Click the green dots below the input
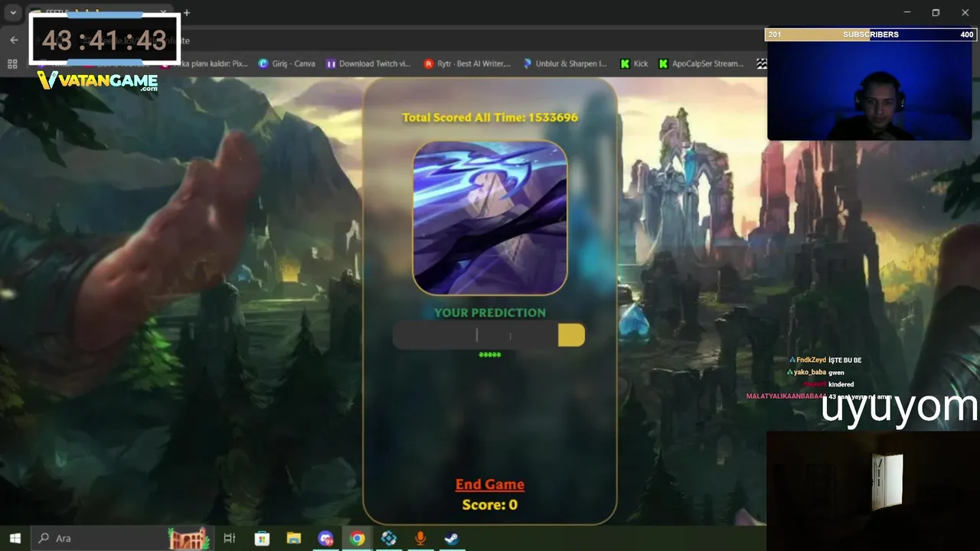The width and height of the screenshot is (980, 551). pyautogui.click(x=490, y=355)
